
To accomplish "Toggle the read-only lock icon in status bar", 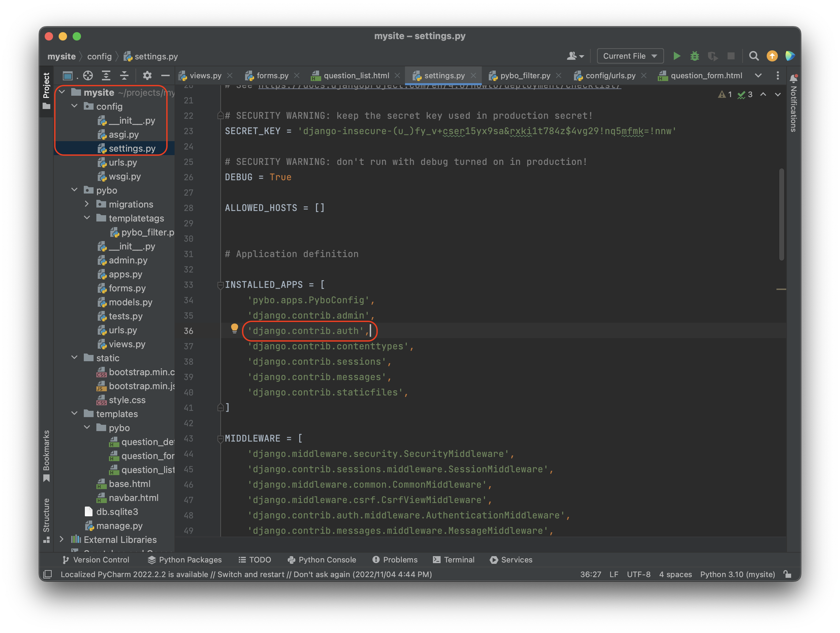I will click(788, 574).
